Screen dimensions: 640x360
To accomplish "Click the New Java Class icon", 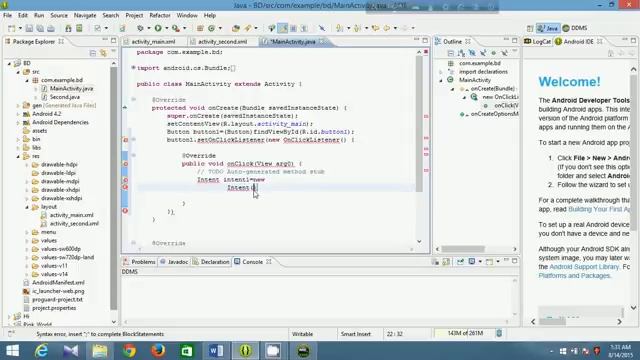I will 211,28.
